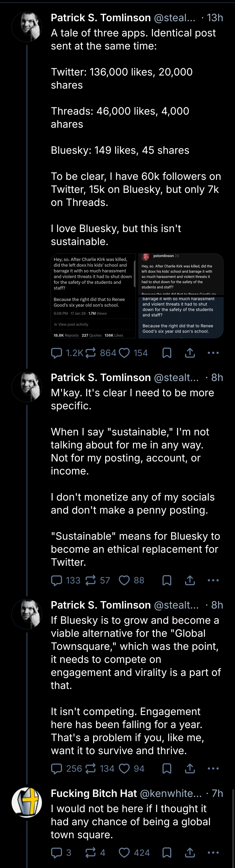Image resolution: width=235 pixels, height=868 pixels.
Task: Share the 'tale of three apps' post
Action: click(x=190, y=353)
